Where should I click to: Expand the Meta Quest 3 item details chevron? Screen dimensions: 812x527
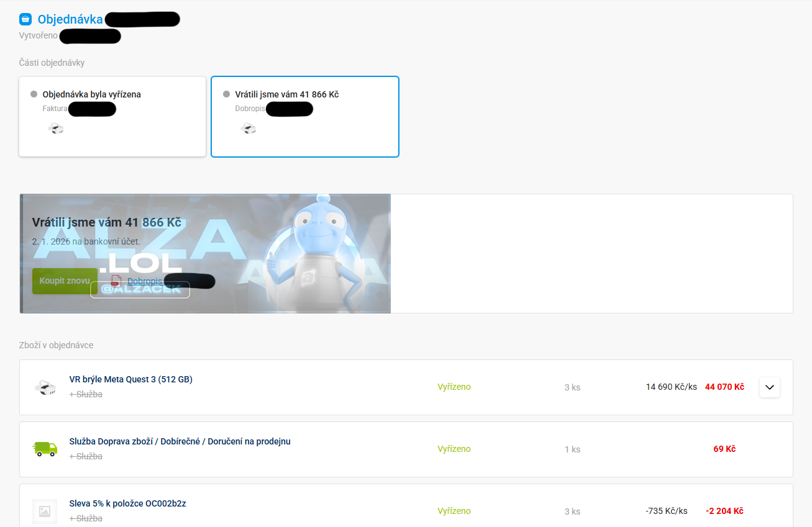pyautogui.click(x=770, y=387)
